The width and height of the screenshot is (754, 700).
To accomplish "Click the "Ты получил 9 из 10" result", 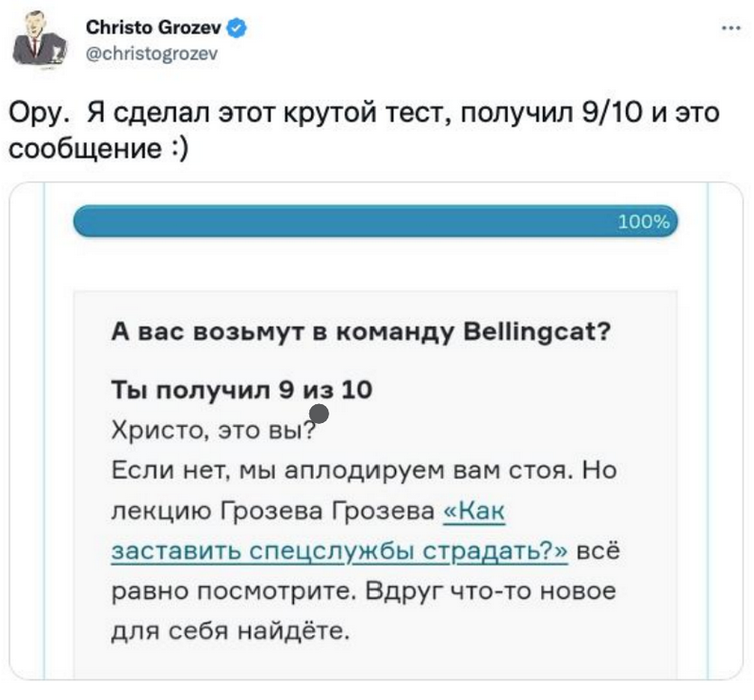I will [x=241, y=392].
